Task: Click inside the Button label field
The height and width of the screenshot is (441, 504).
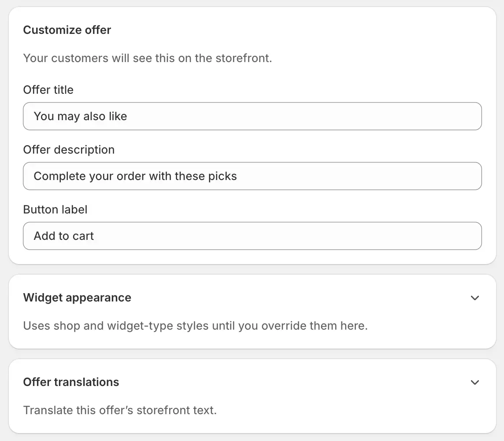Action: click(x=252, y=236)
